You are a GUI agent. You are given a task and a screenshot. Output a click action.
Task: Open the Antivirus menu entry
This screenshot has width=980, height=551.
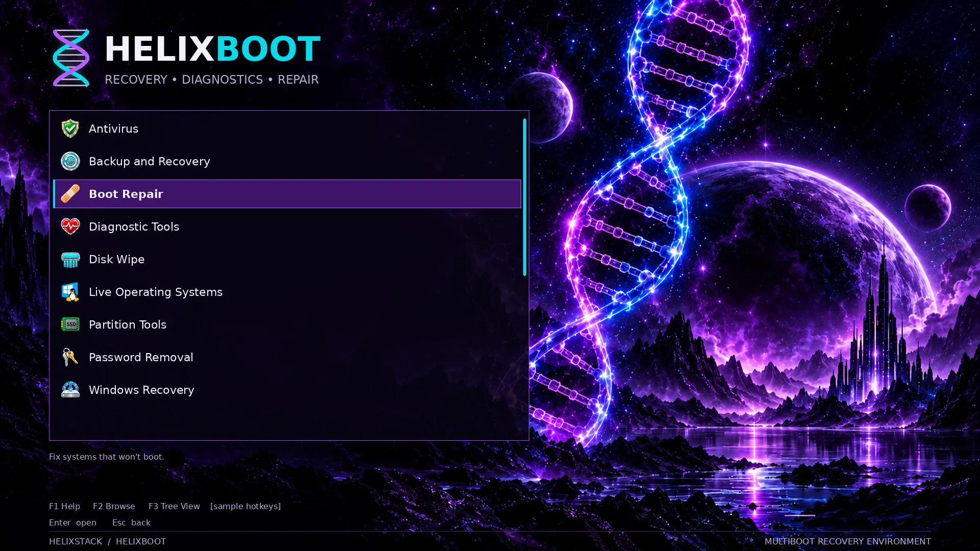pos(287,129)
